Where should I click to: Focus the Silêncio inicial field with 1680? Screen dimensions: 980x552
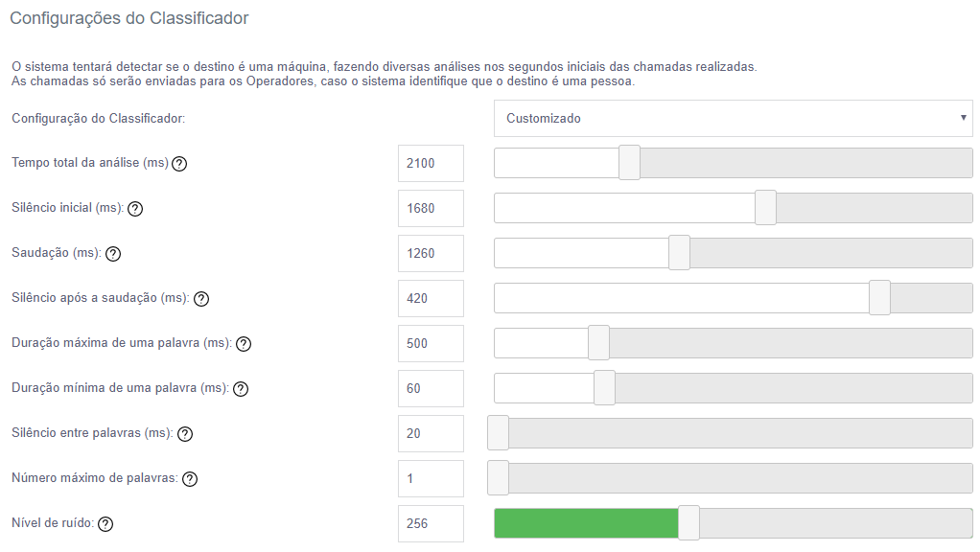431,208
